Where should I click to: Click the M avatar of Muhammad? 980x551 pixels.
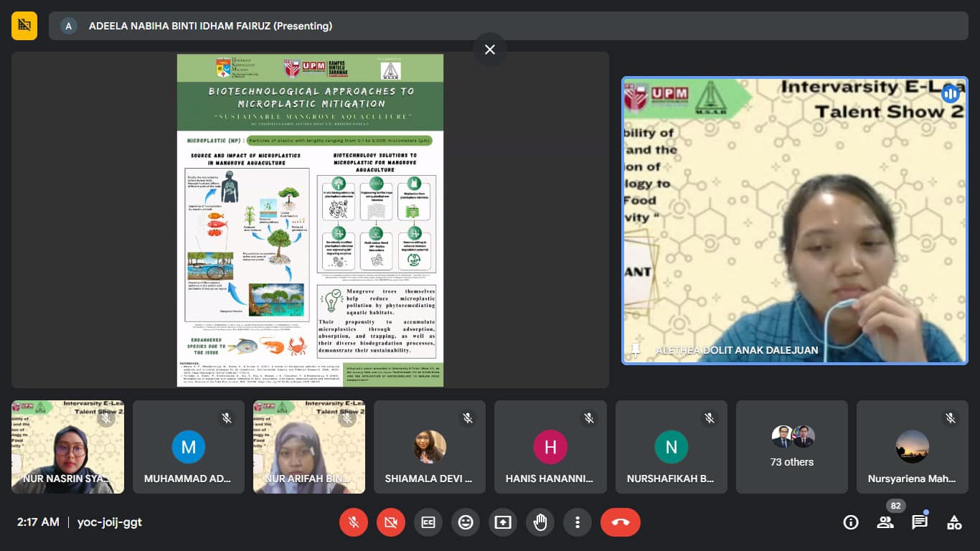coord(189,447)
